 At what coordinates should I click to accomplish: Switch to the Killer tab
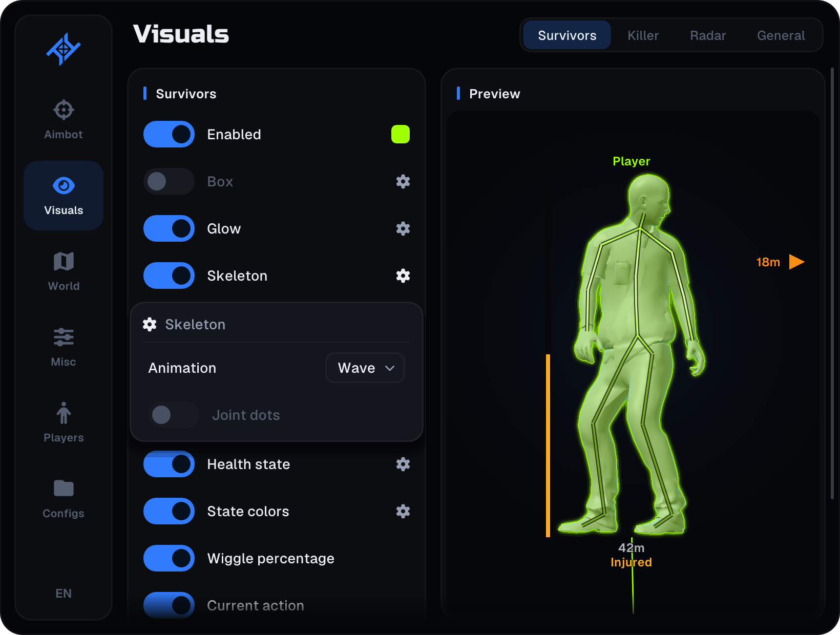pyautogui.click(x=643, y=35)
